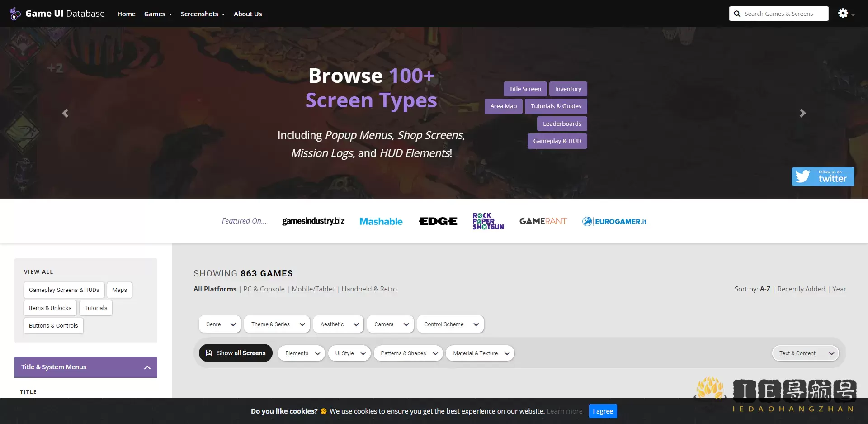
Task: Click the search magnifier icon
Action: [x=737, y=14]
